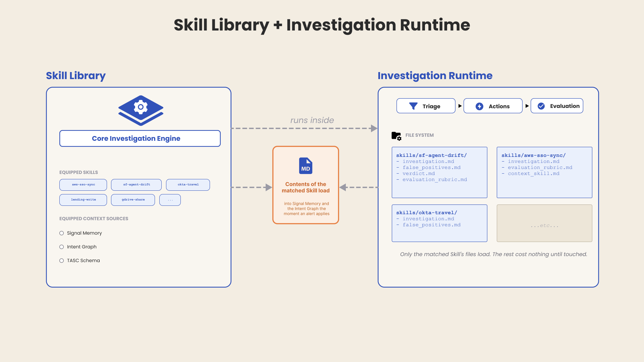Select the sf-agent-drift skill chip
The image size is (644, 362).
tap(136, 185)
